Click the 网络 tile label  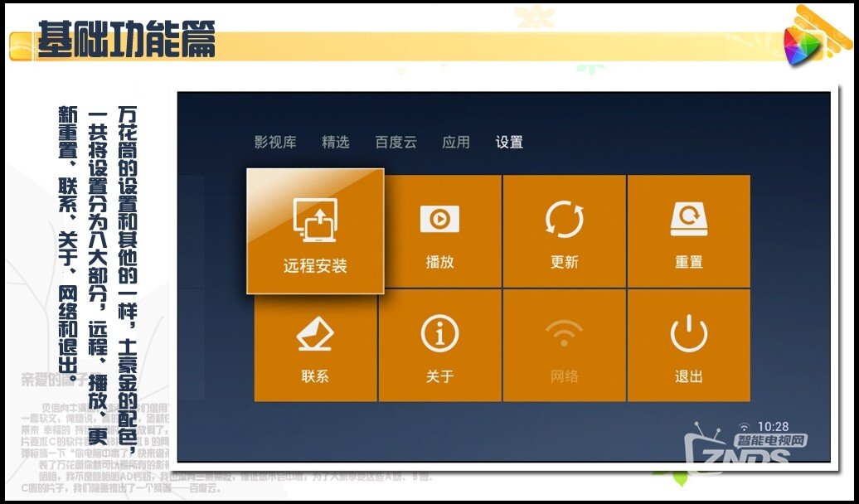pos(565,376)
